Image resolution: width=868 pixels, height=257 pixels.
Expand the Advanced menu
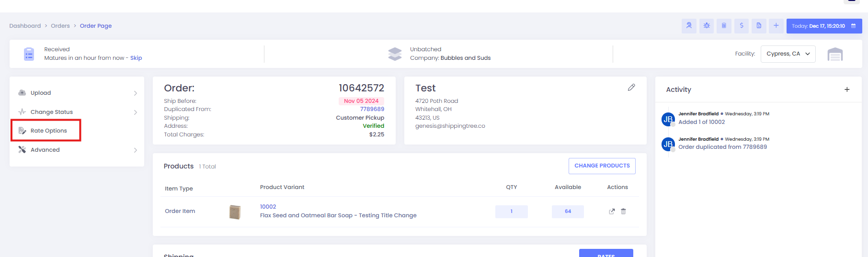pos(77,150)
